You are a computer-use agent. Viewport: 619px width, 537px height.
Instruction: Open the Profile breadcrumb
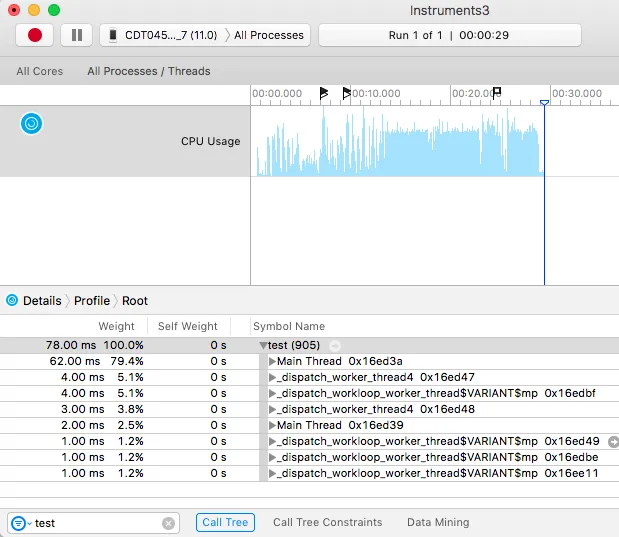(92, 301)
